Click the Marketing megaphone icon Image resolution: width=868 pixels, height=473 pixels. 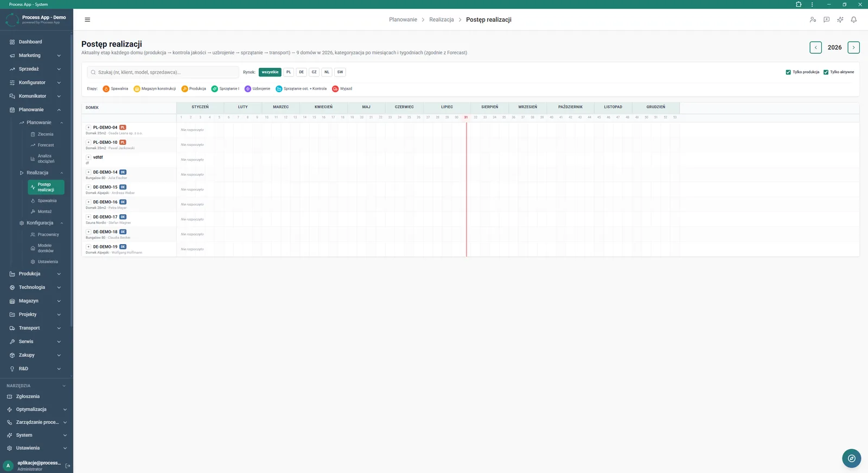pyautogui.click(x=12, y=55)
